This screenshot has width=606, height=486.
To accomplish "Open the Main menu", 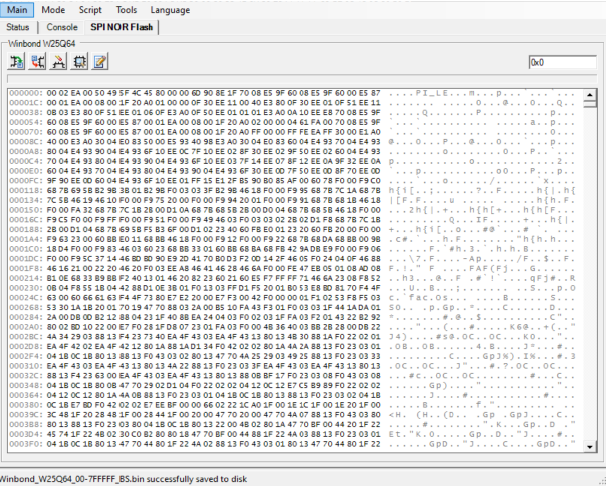I will tap(17, 10).
